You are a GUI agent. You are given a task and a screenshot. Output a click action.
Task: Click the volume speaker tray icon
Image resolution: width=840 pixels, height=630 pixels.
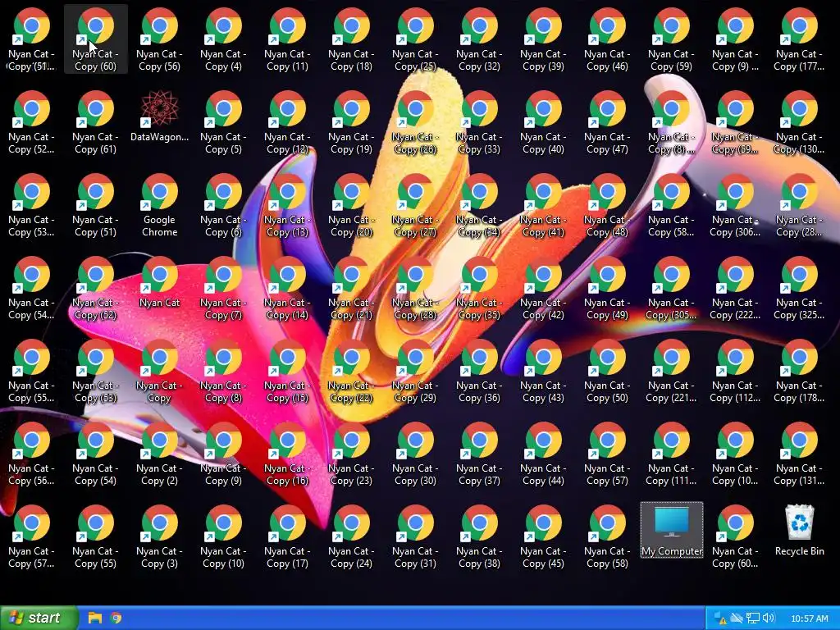coord(769,619)
